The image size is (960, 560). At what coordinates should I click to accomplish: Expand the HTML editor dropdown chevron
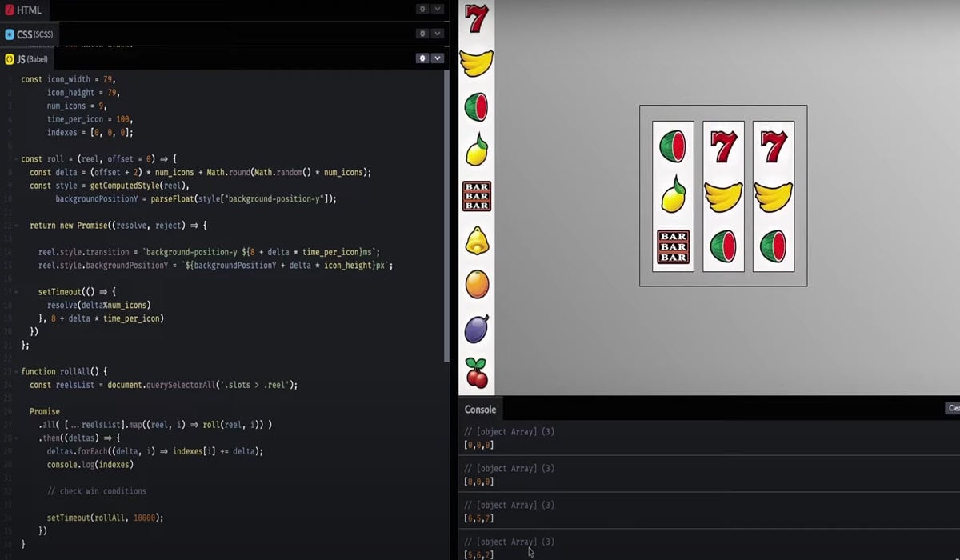[x=437, y=9]
